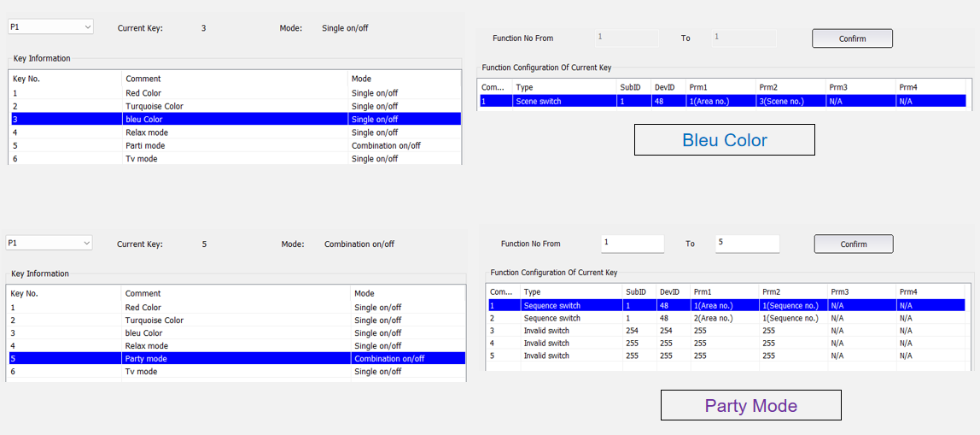The height and width of the screenshot is (435, 980).
Task: Click 'Type' column header above Scene switch
Action: pos(564,88)
